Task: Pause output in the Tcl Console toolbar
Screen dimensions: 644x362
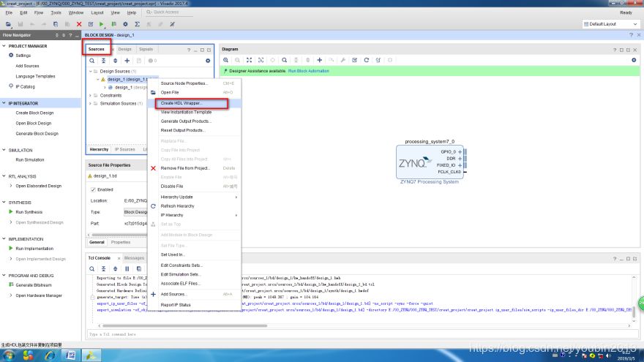Action: click(127, 269)
